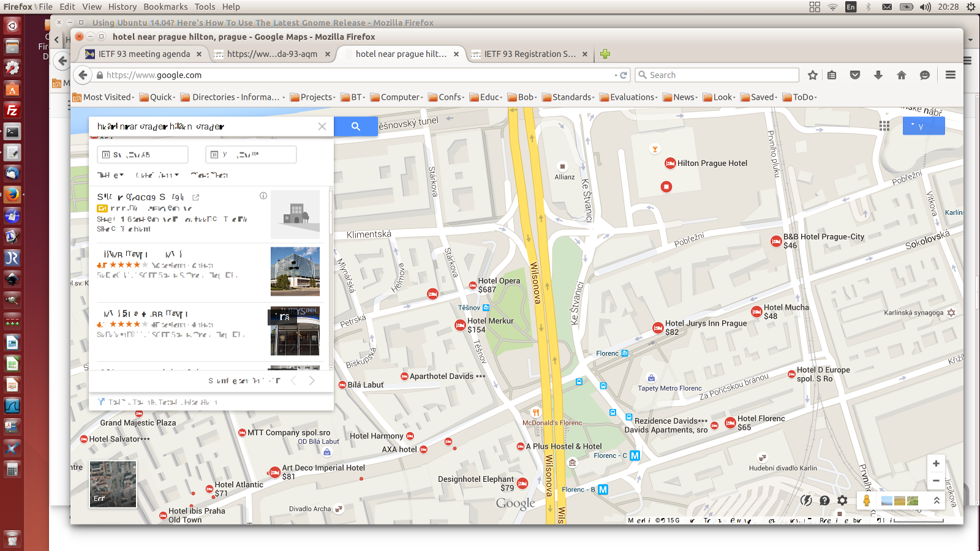Viewport: 980px width, 551px height.
Task: Zoom in on the map
Action: pos(935,463)
